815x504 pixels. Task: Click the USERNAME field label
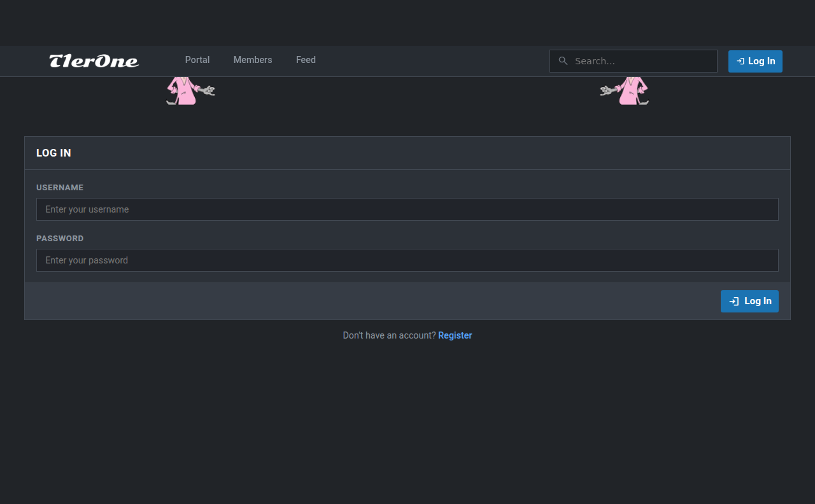[x=60, y=188]
